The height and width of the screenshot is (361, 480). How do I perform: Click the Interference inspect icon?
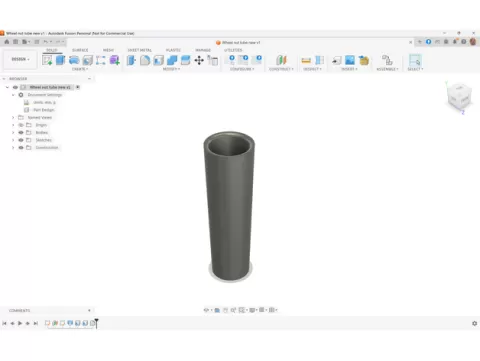pyautogui.click(x=319, y=60)
